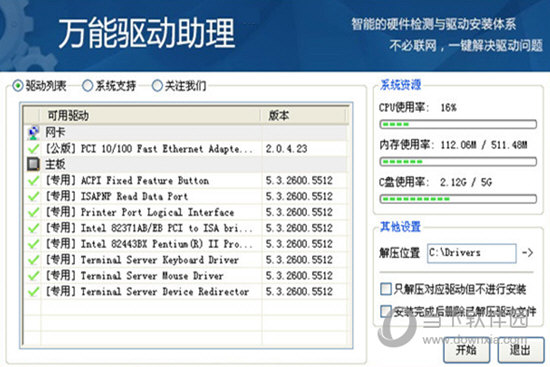Select ISAPNP Read Data Port row text
550x367 pixels.
[117, 196]
